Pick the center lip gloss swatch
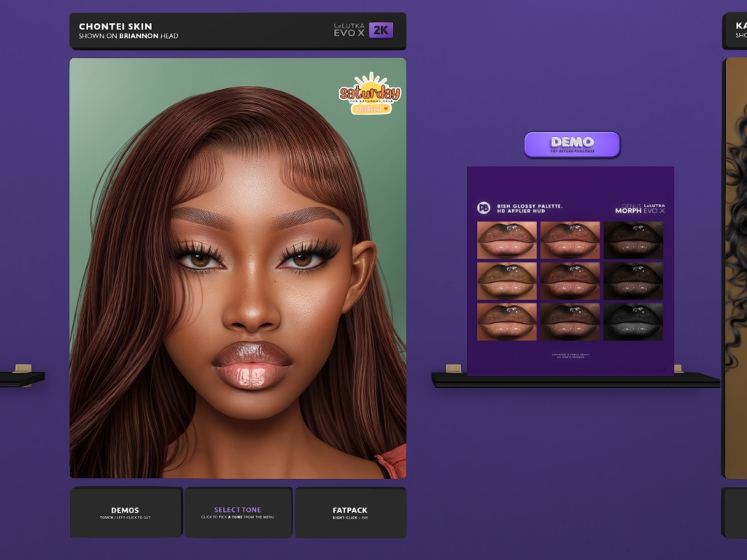The width and height of the screenshot is (747, 560). tap(570, 281)
